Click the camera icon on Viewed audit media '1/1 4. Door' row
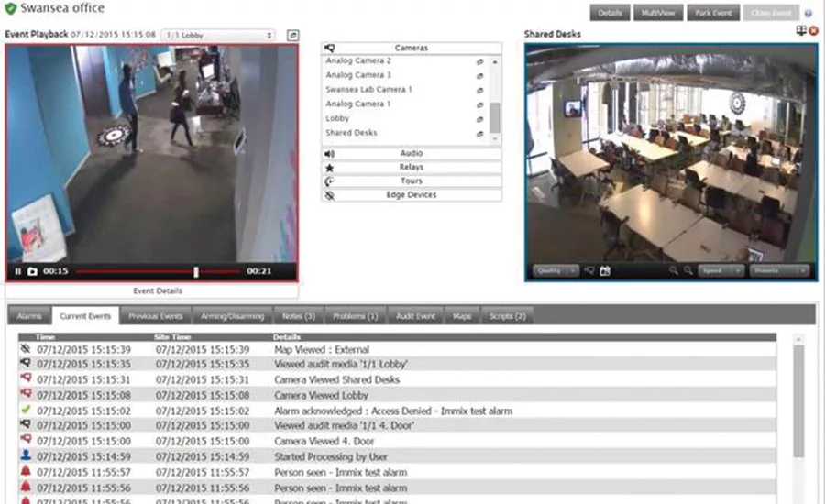The height and width of the screenshot is (504, 825). point(26,423)
